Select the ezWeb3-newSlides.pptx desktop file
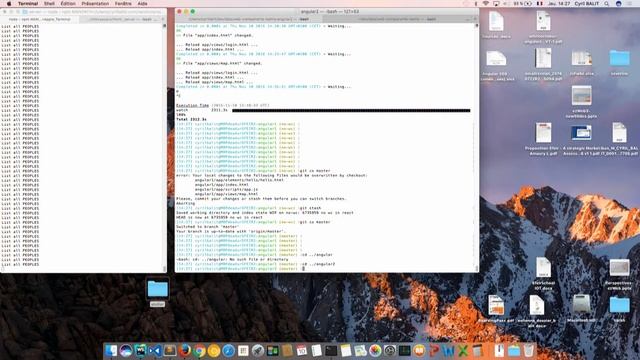Screen dimensions: 640x360 (x=581, y=96)
